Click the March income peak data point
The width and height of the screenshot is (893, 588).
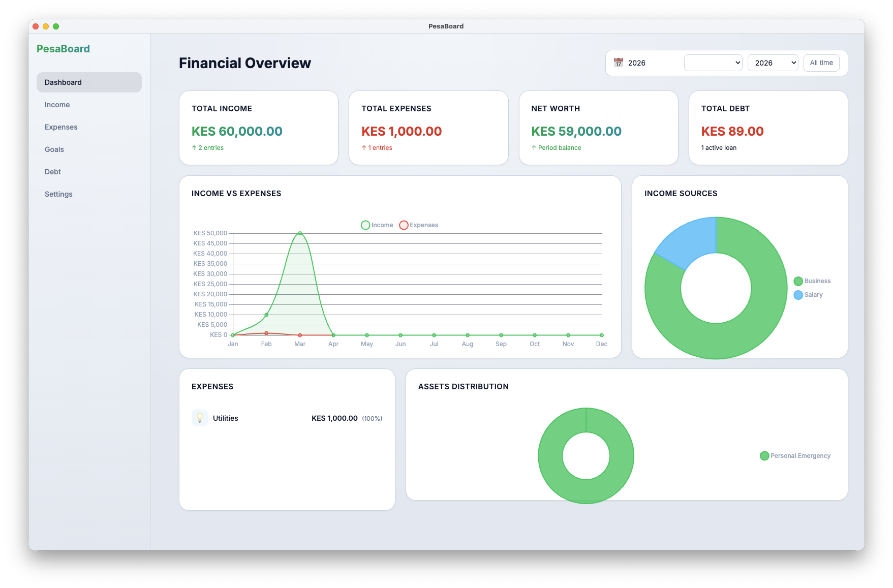300,233
